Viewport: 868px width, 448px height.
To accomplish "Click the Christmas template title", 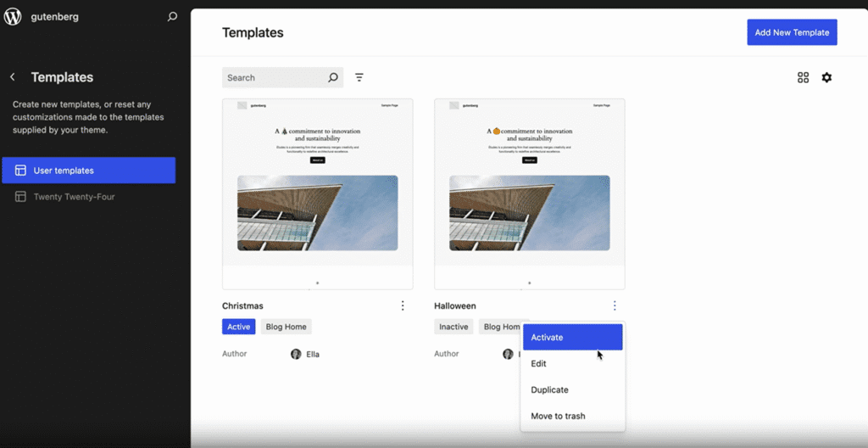I will click(x=242, y=305).
